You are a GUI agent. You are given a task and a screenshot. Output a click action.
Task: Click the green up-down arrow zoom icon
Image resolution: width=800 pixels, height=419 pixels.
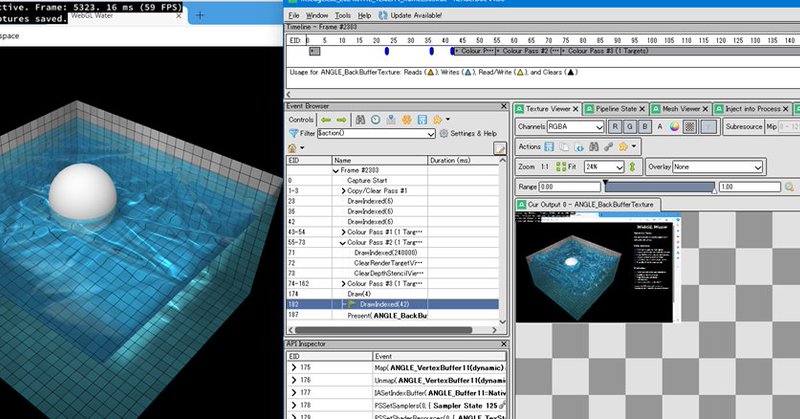(633, 167)
